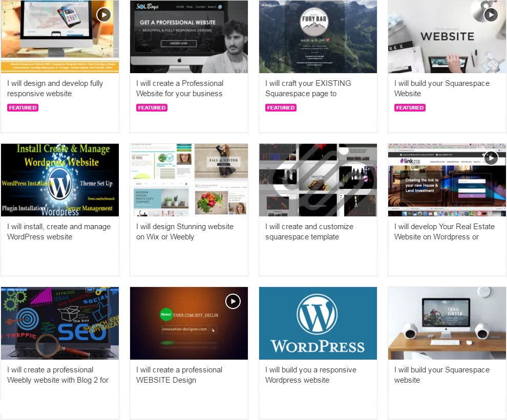Play video on fully responsive website gig
Viewport: 507px width, 420px height.
104,15
